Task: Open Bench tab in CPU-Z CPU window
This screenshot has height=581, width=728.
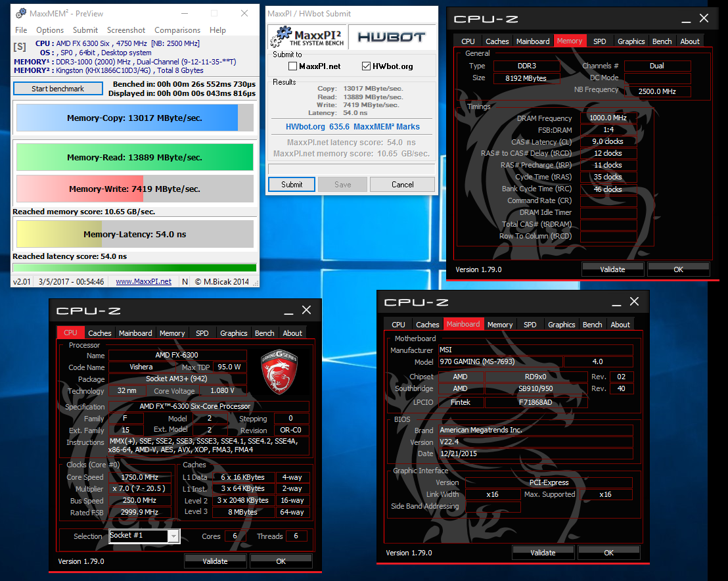Action: point(264,333)
